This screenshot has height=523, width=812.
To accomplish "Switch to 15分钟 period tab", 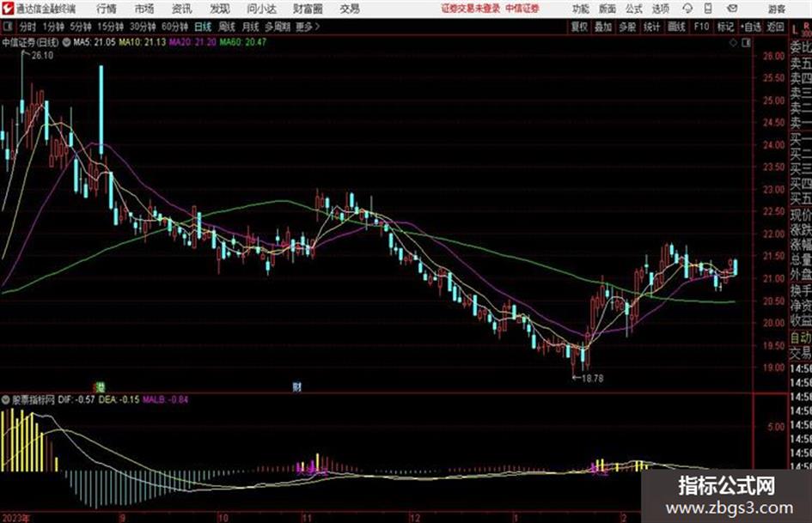I will tap(110, 27).
